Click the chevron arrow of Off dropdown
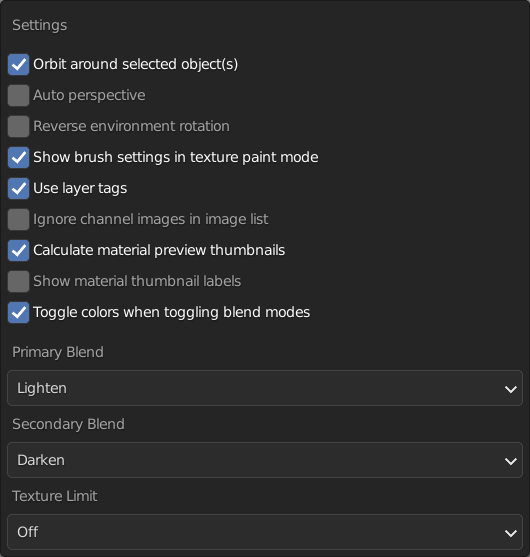The height and width of the screenshot is (557, 530). click(x=510, y=533)
